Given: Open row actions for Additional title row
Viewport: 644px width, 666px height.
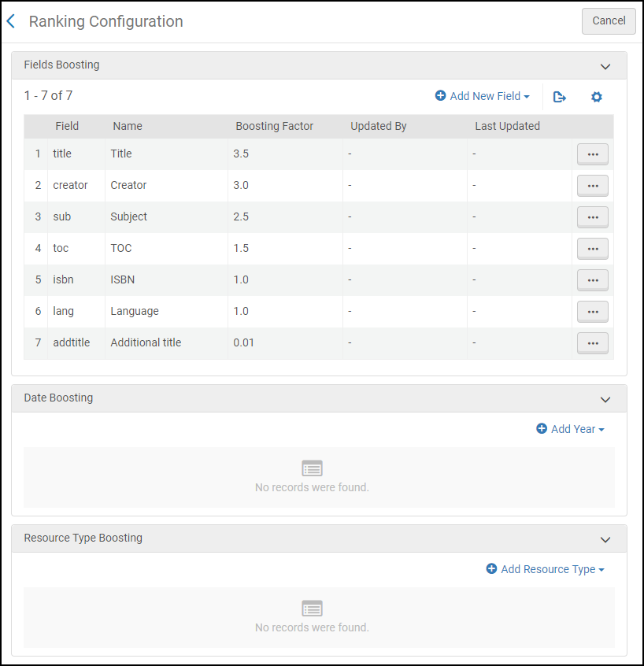Looking at the screenshot, I should click(592, 343).
